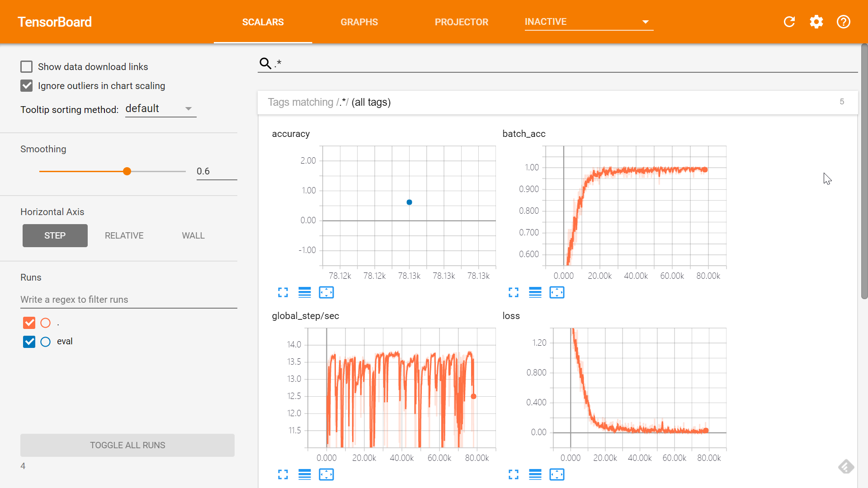Viewport: 868px width, 488px height.
Task: Open the help question mark icon
Action: (x=844, y=22)
